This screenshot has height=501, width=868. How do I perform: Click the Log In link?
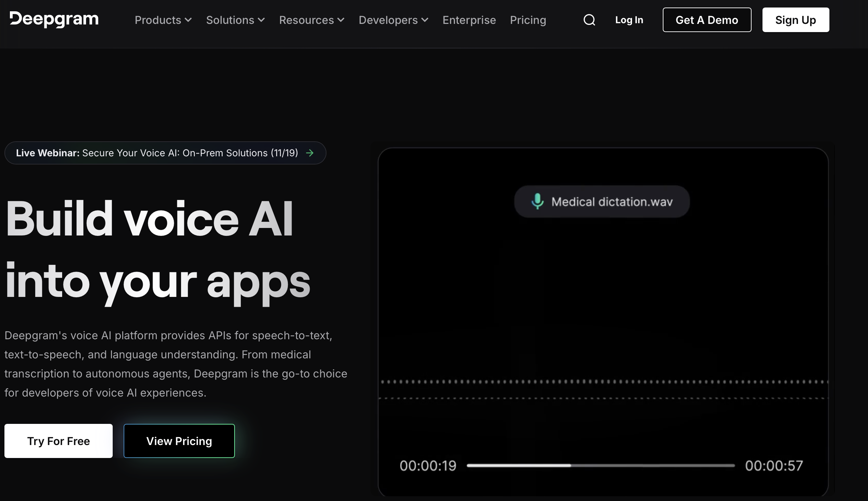click(x=628, y=19)
